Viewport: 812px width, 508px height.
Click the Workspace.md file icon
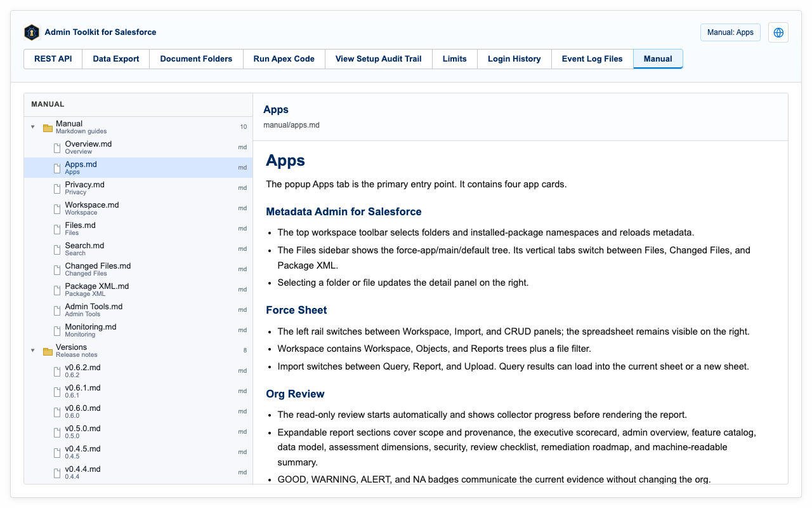point(57,209)
